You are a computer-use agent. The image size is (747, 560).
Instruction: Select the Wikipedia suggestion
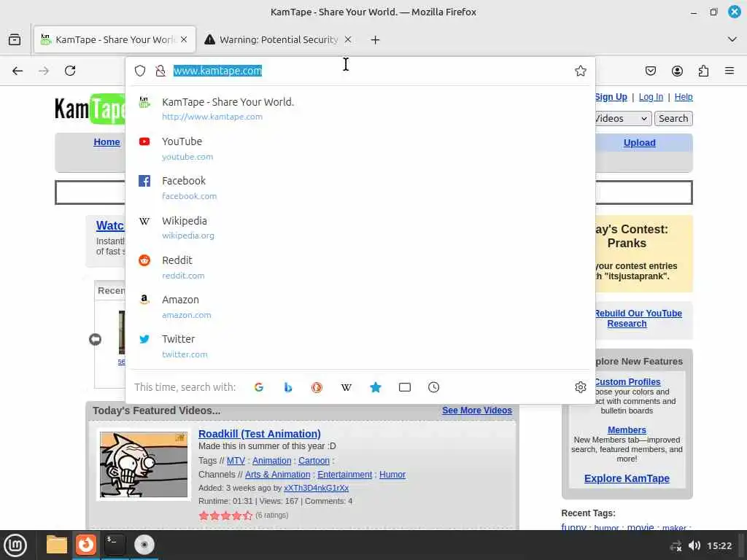click(x=360, y=227)
